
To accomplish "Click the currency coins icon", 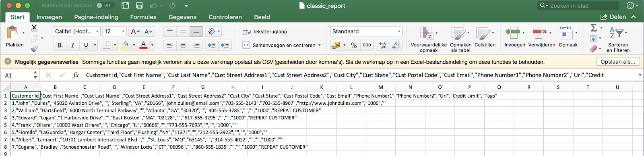I will [x=335, y=45].
